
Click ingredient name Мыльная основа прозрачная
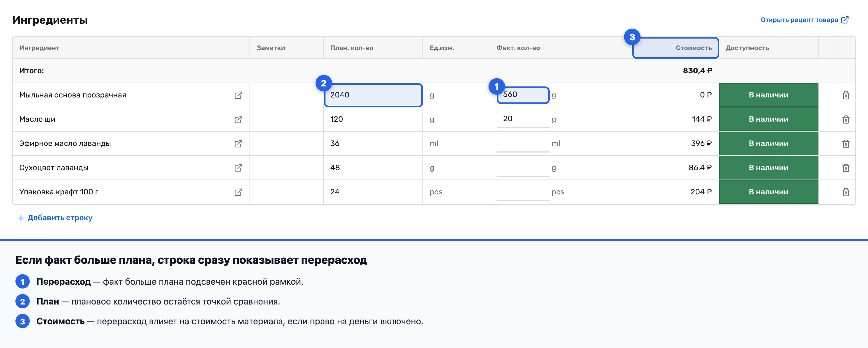[72, 95]
